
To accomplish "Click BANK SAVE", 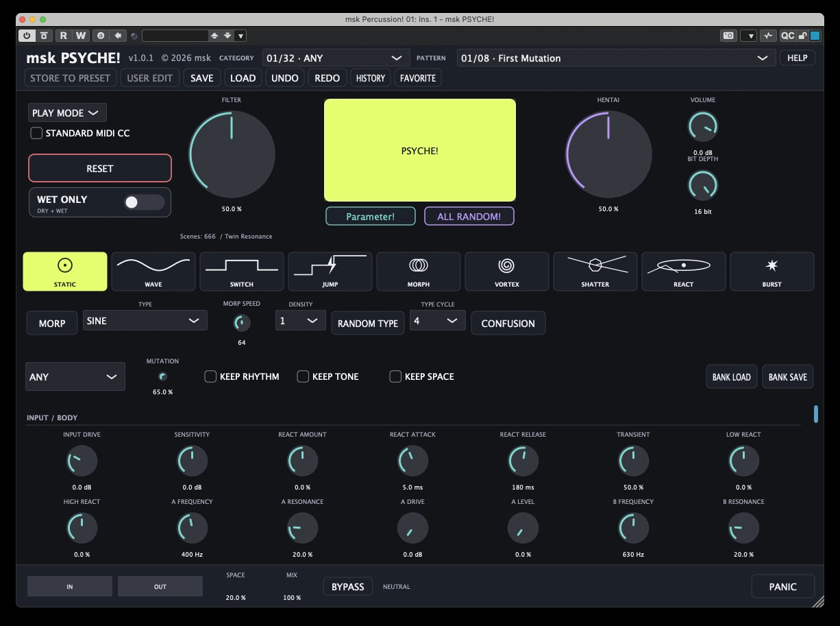I will coord(788,376).
